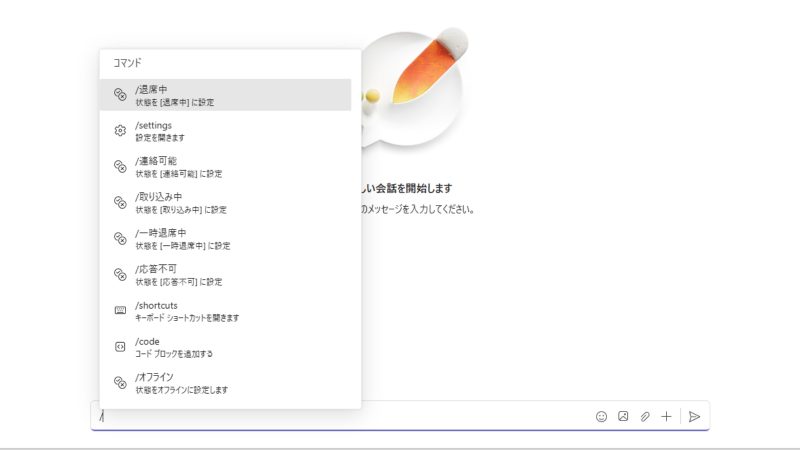The image size is (800, 450).
Task: Open keyboard shortcuts via /shortcuts text
Action: 157,305
